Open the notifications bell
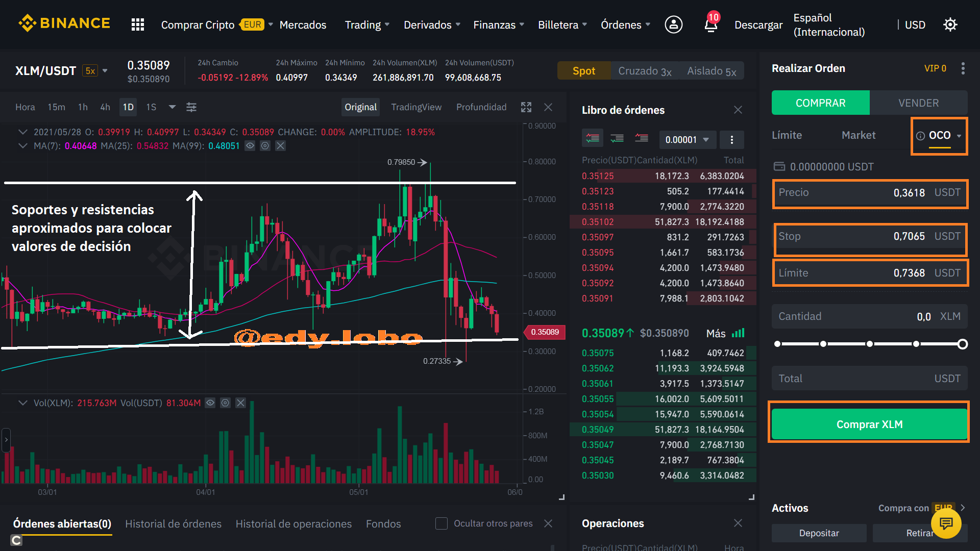This screenshot has width=980, height=551. (710, 23)
